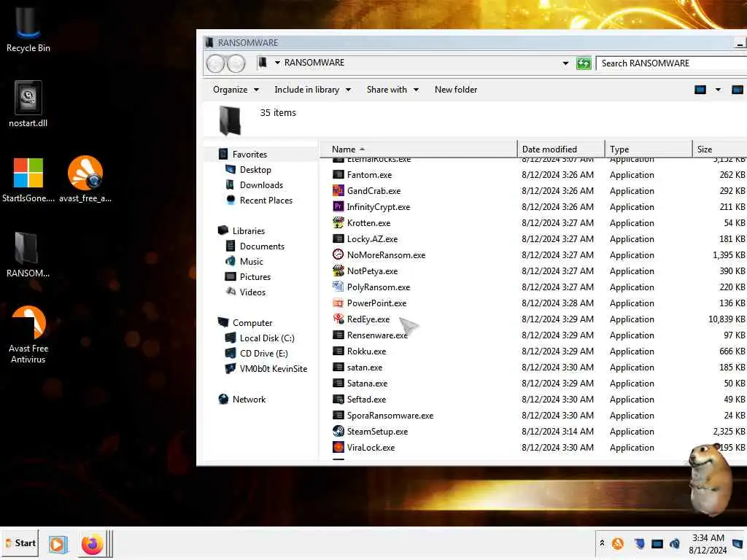Open Local Disk (C:) in navigation pane

tap(267, 338)
